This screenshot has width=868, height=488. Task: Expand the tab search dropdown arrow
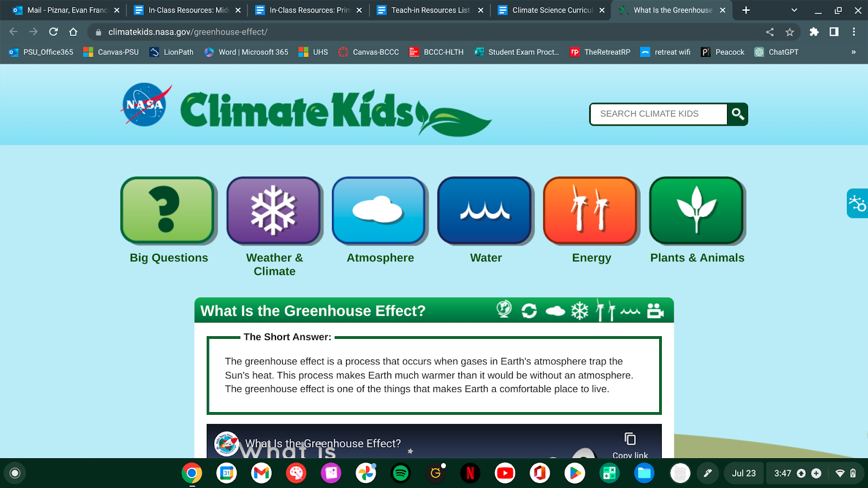tap(794, 10)
